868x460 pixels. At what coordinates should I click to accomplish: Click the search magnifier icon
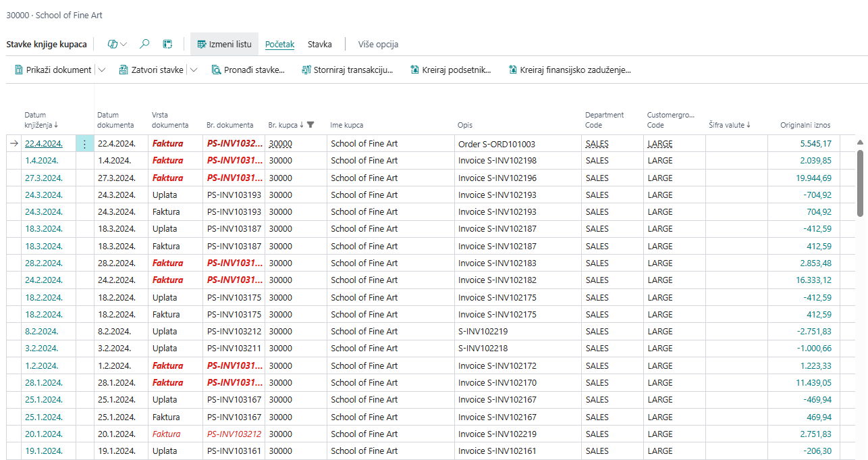[x=144, y=44]
